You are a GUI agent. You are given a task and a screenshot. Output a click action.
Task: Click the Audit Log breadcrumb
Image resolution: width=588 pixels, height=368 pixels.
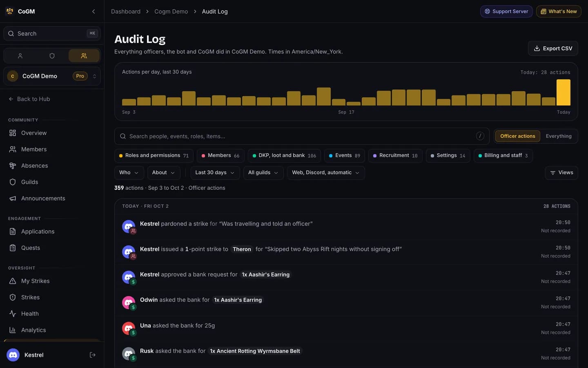[x=215, y=11]
